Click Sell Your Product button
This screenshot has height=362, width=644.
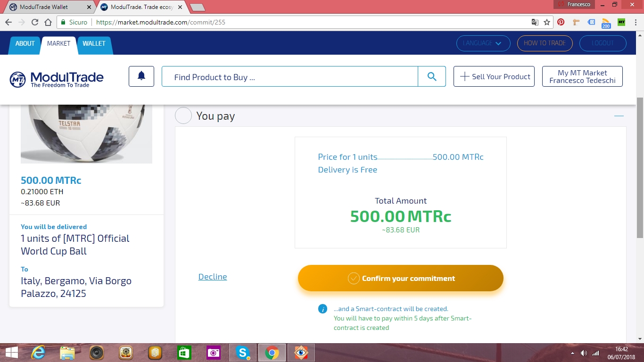tap(494, 76)
